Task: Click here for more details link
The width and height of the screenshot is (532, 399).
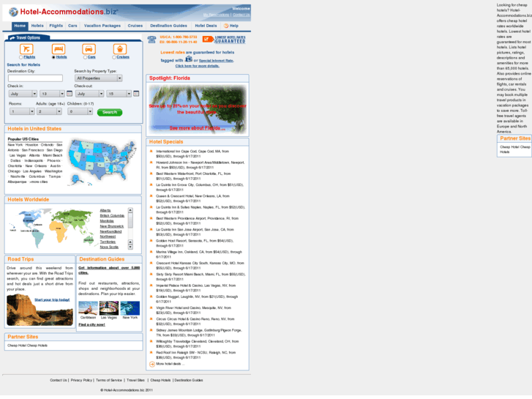Action: 197,66
